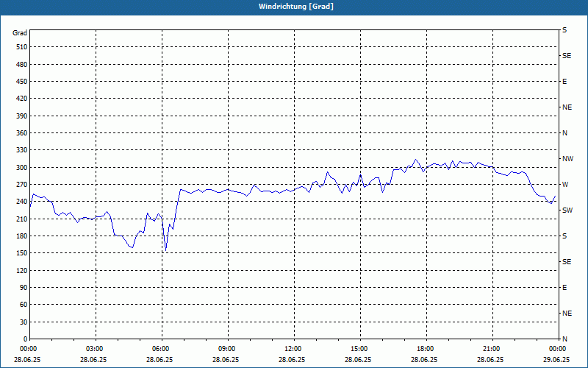Pick the 30 degree axis label
Viewport: 588px width, 368px height.
click(x=23, y=322)
